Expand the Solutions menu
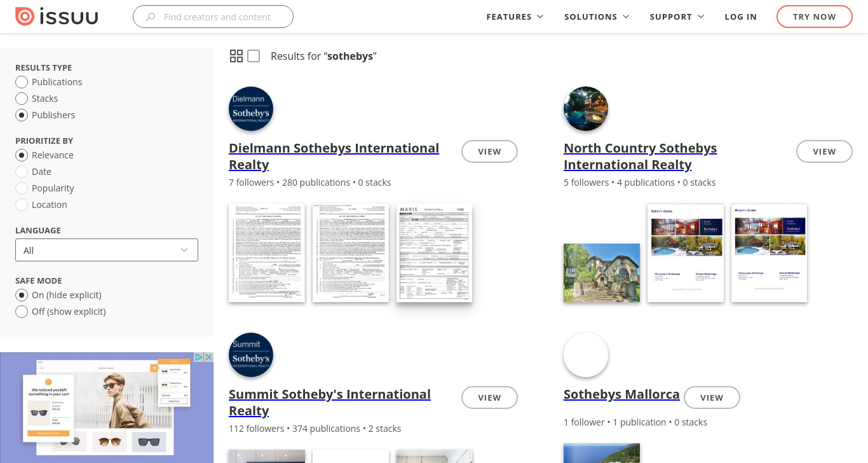Image resolution: width=868 pixels, height=463 pixels. (x=597, y=17)
